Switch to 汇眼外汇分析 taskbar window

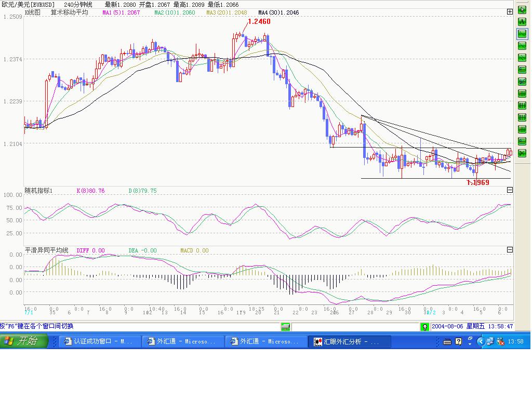tap(350, 342)
